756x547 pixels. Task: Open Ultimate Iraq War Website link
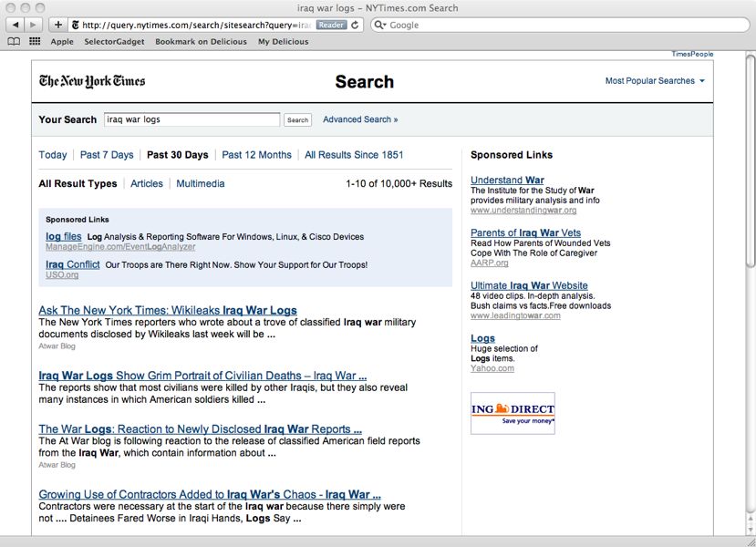coord(529,285)
